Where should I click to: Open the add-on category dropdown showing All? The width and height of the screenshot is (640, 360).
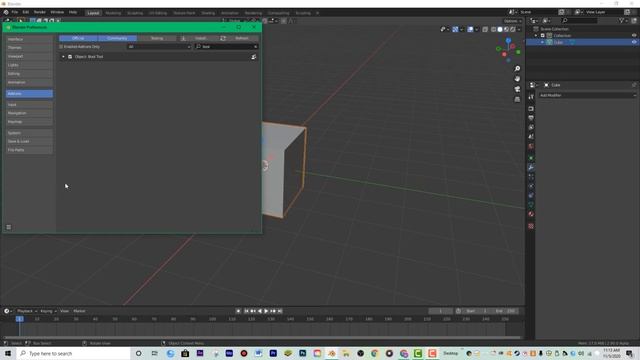point(159,47)
